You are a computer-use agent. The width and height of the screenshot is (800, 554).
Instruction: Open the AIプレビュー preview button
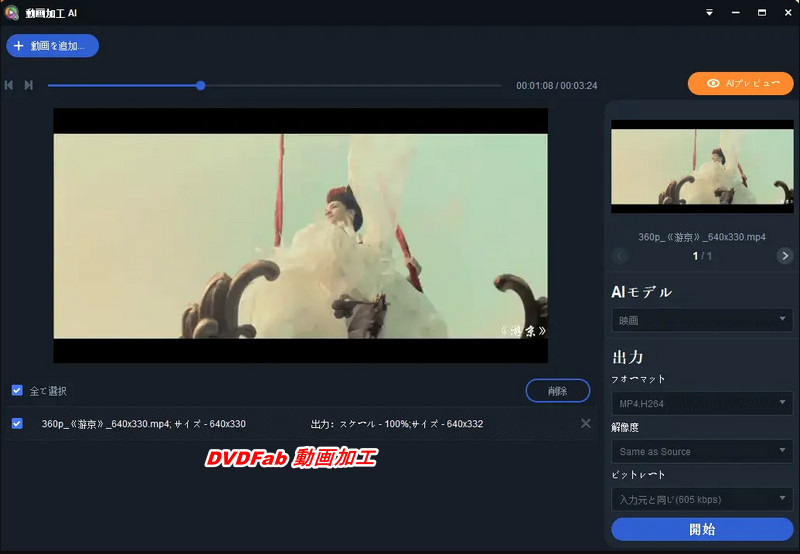[x=740, y=83]
